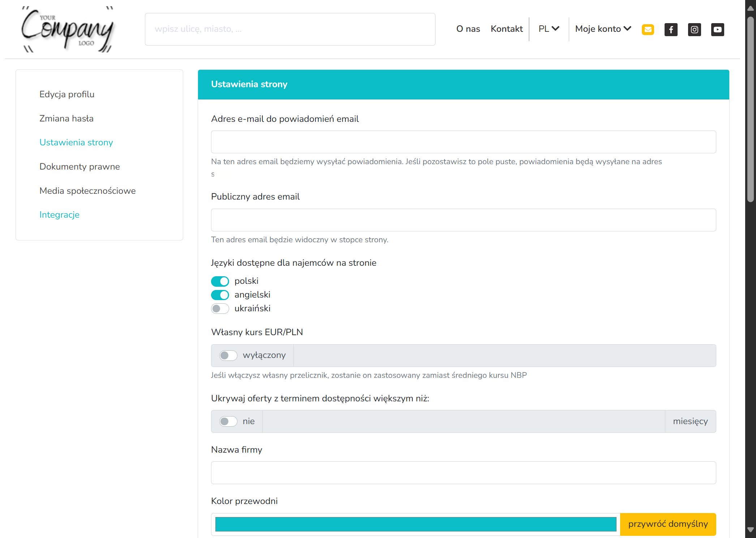Viewport: 756px width, 538px height.
Task: Open Integracje in sidebar
Action: pos(59,215)
